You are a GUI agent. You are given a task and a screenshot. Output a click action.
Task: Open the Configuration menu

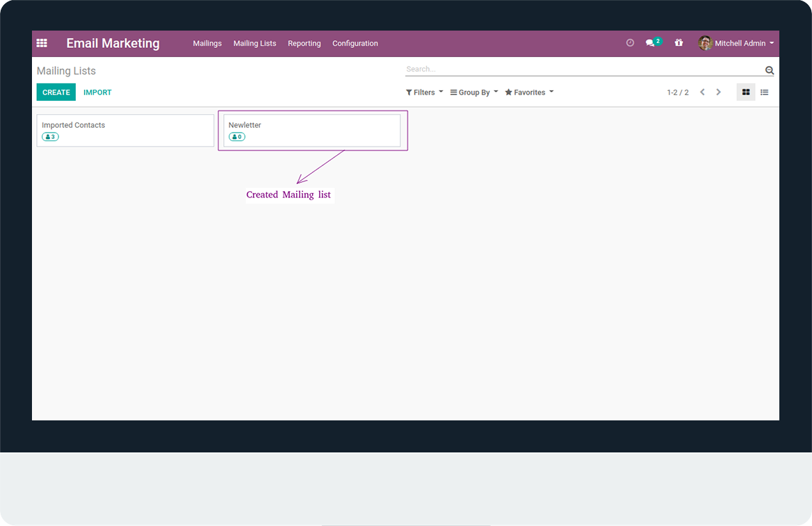coord(355,44)
